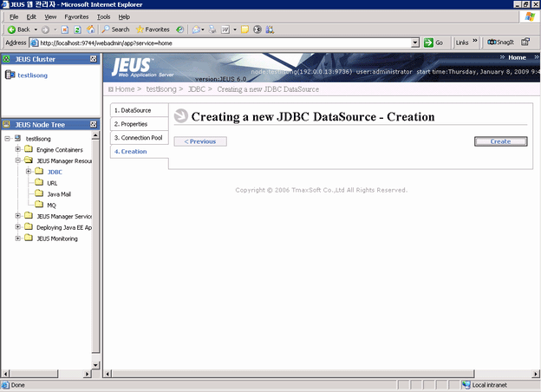
Task: Select Java Mail in the node tree
Action: 59,194
